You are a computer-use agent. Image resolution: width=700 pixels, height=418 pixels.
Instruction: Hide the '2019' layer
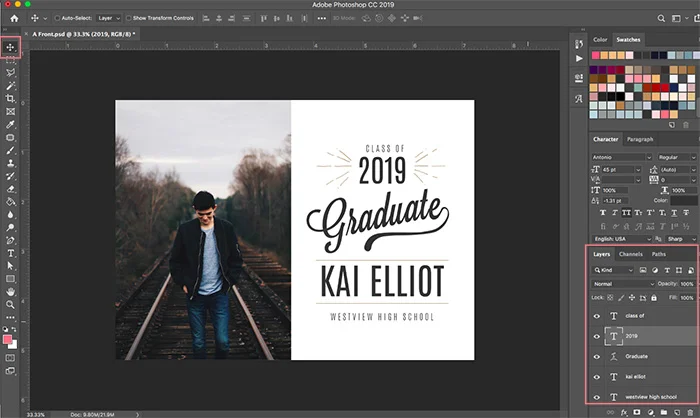pos(597,336)
